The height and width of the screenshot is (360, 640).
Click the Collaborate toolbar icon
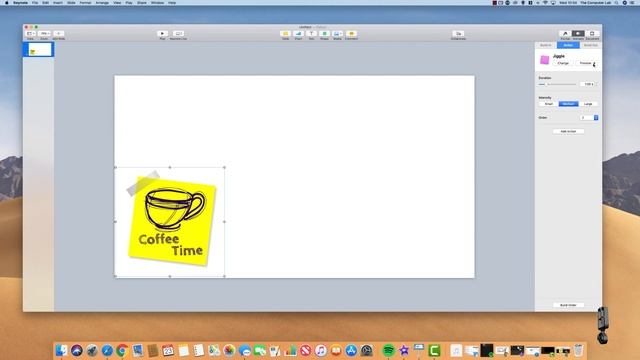(458, 34)
